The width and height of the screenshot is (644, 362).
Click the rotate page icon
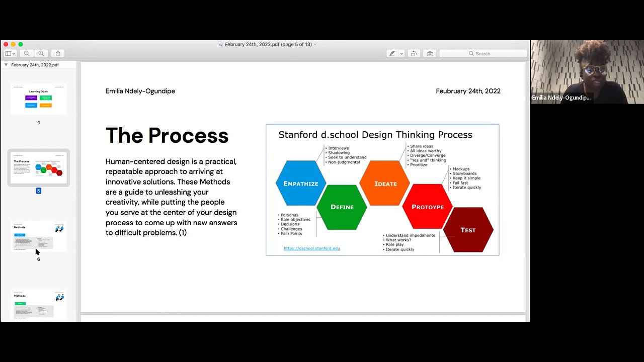click(414, 53)
